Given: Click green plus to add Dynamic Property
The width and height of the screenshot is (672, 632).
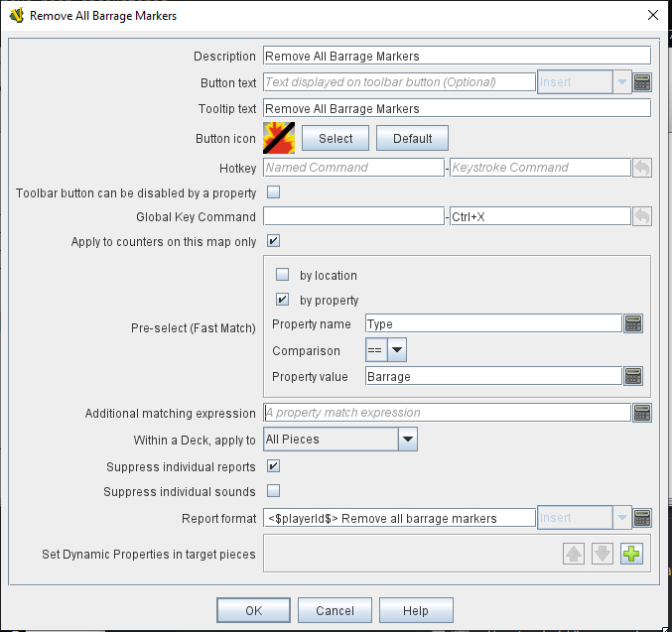Looking at the screenshot, I should 631,555.
